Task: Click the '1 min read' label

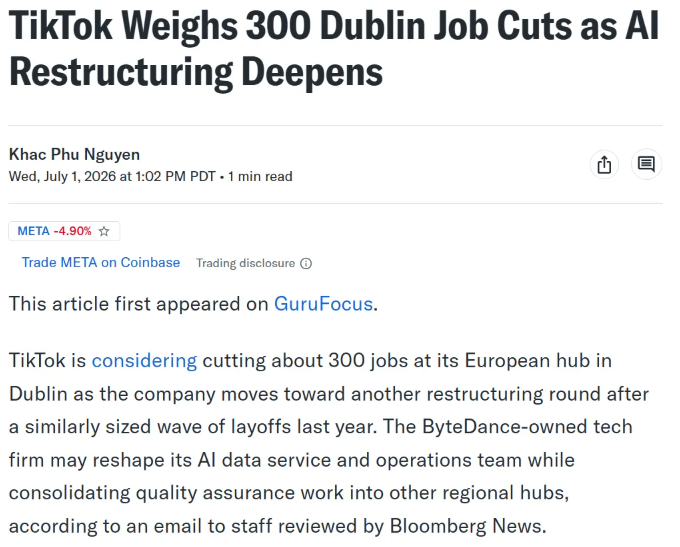Action: click(x=260, y=177)
